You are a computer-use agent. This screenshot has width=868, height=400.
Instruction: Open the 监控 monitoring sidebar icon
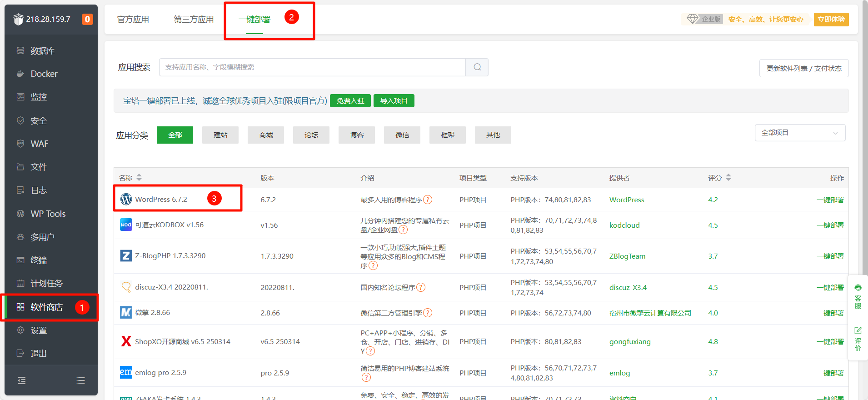(x=20, y=97)
